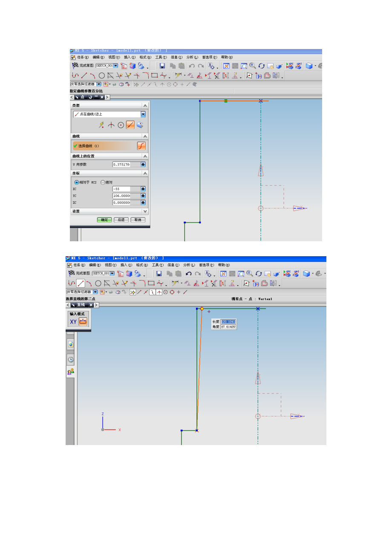Open the SKETCH_001 name dropdown in upper window

(116, 66)
